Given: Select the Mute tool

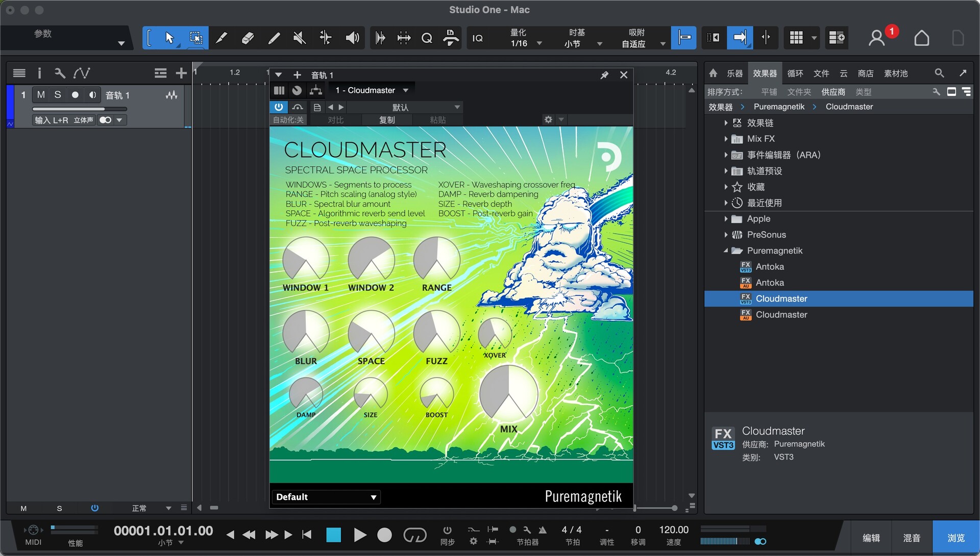Looking at the screenshot, I should tap(300, 38).
